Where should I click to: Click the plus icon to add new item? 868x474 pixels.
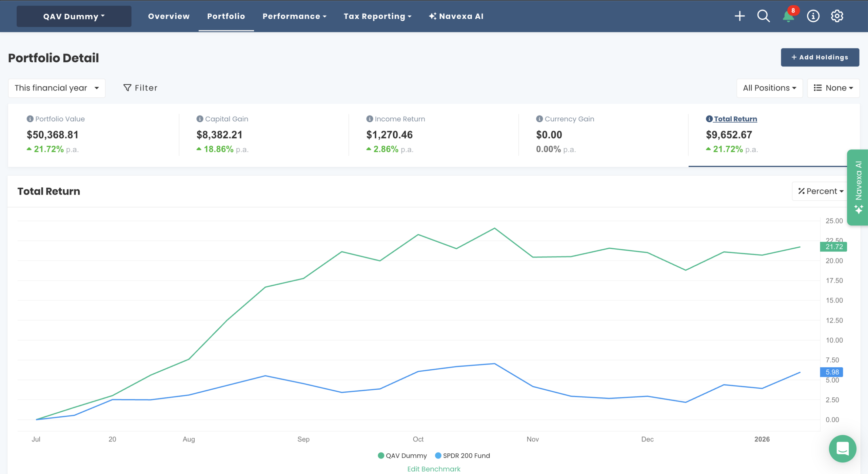(x=740, y=16)
